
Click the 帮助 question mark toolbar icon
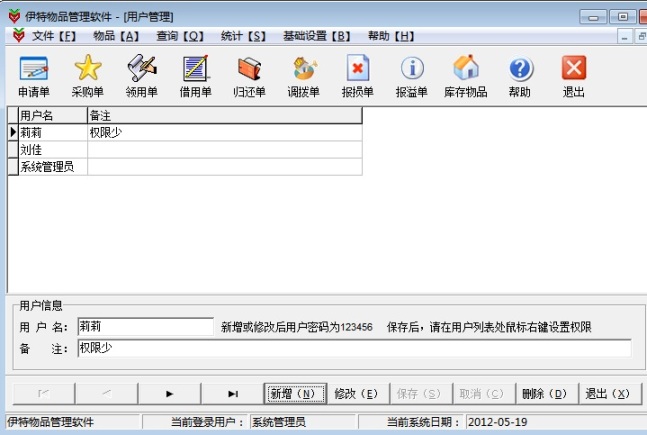pos(519,76)
